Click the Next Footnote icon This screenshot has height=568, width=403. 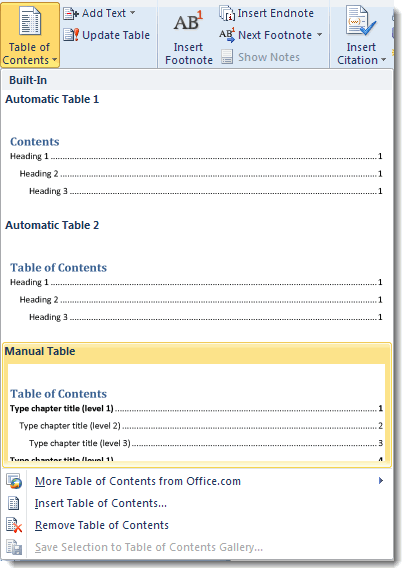point(227,35)
